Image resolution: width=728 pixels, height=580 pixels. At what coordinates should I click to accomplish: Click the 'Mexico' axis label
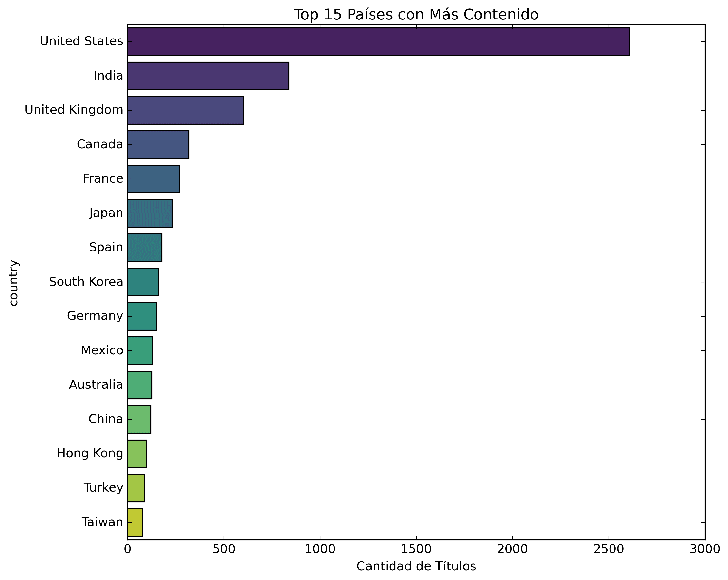102,350
